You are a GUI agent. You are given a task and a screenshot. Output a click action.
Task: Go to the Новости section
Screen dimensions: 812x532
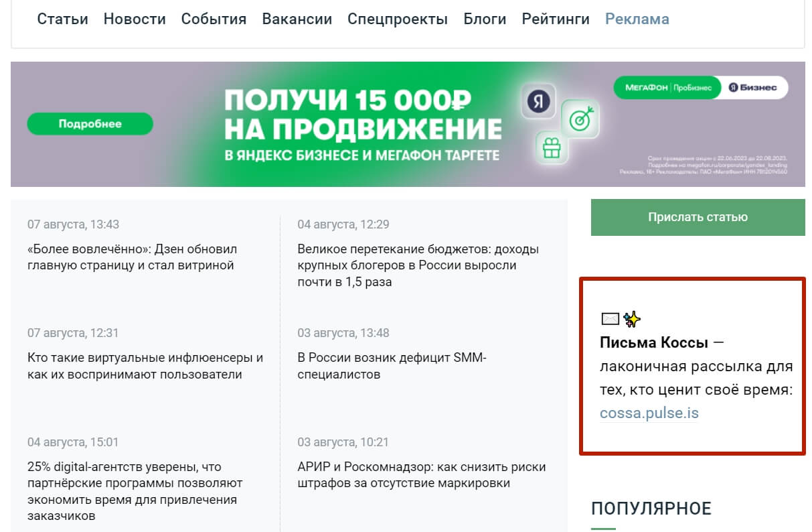(135, 19)
